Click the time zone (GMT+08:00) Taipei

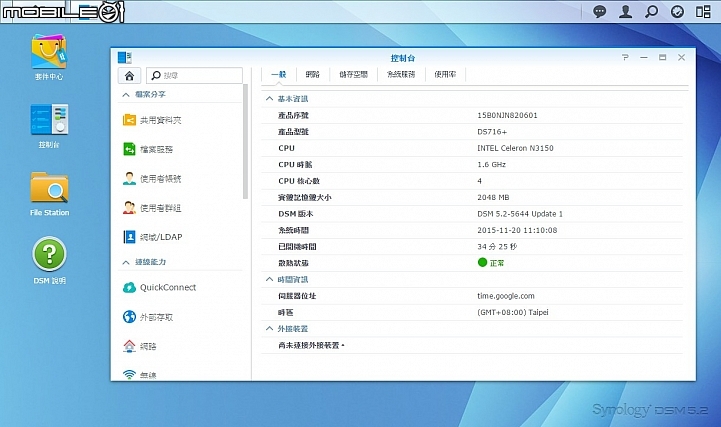[513, 312]
